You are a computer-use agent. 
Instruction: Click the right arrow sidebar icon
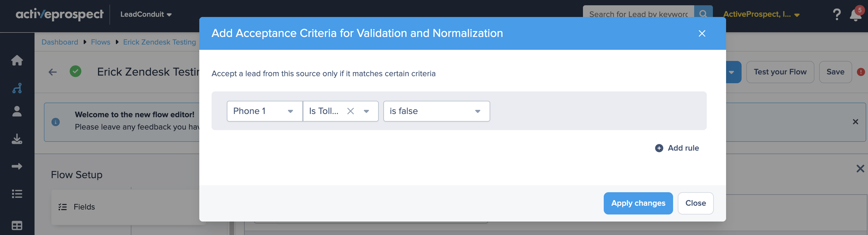[x=17, y=166]
